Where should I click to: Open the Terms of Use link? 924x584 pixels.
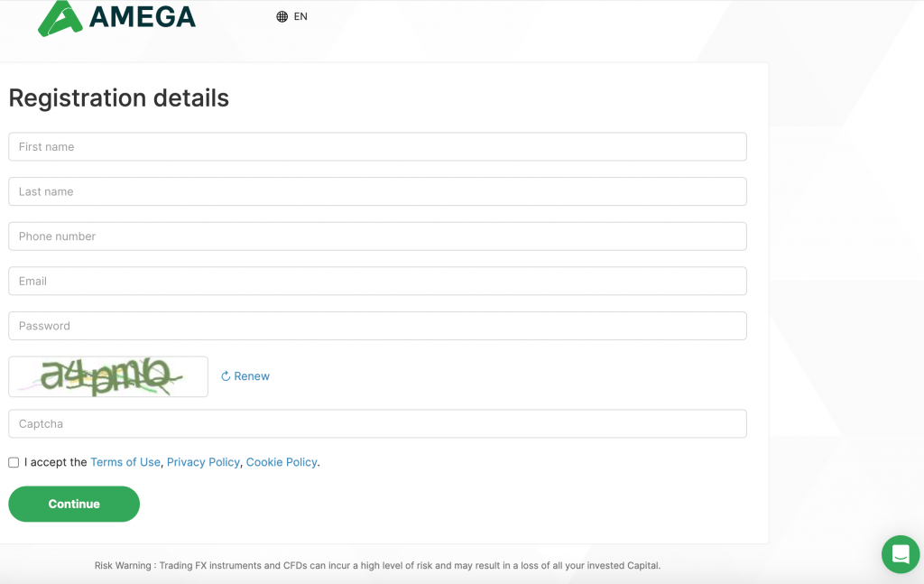(x=125, y=462)
